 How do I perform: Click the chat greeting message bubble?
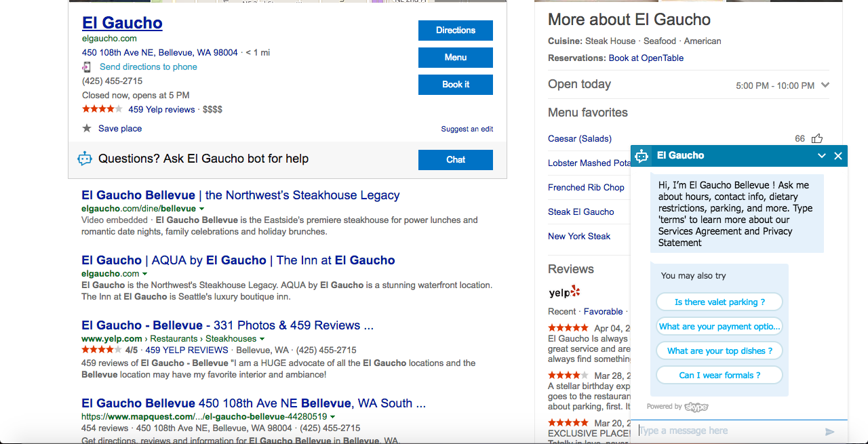point(737,214)
